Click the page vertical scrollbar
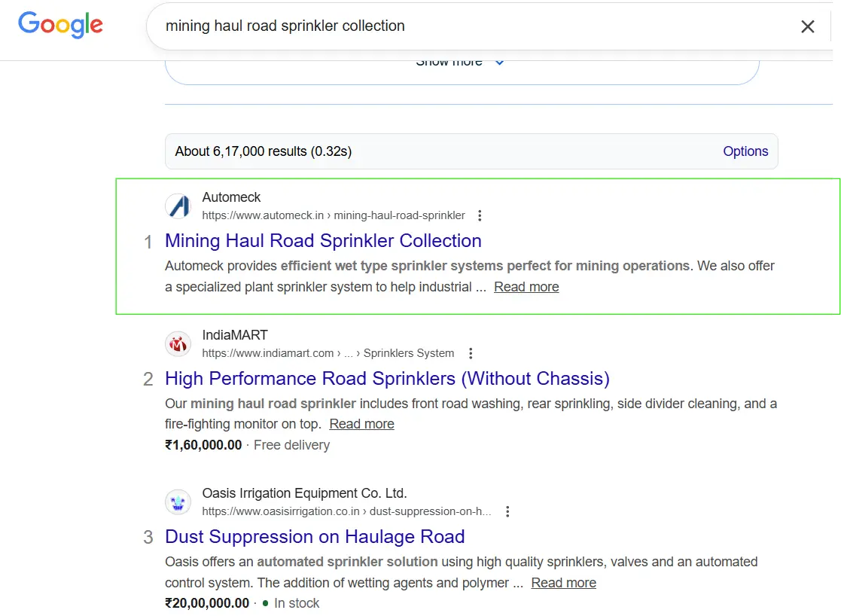The image size is (841, 616). (838, 249)
